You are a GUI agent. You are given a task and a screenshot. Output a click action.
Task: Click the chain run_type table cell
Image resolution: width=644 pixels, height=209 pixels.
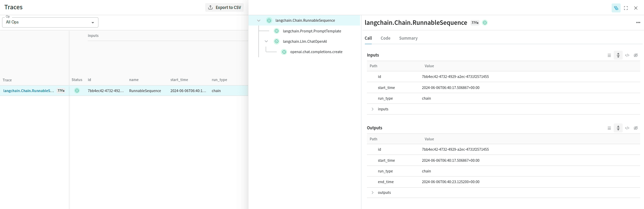coord(216,91)
